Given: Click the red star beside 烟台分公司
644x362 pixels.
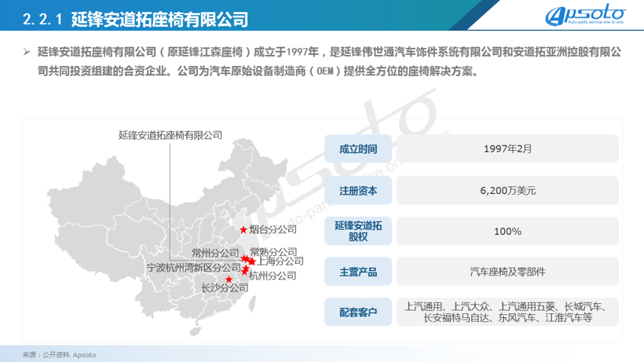Looking at the screenshot, I should pos(243,229).
